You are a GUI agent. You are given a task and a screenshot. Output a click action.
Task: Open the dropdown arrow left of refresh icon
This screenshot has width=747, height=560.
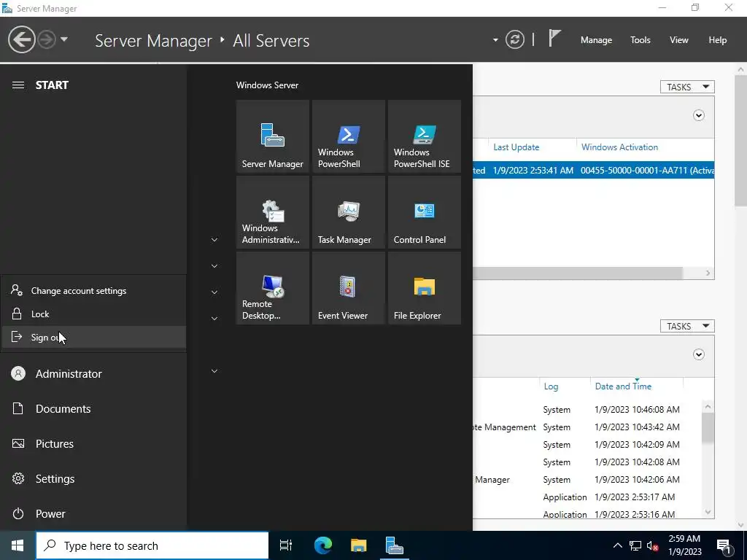click(x=495, y=40)
